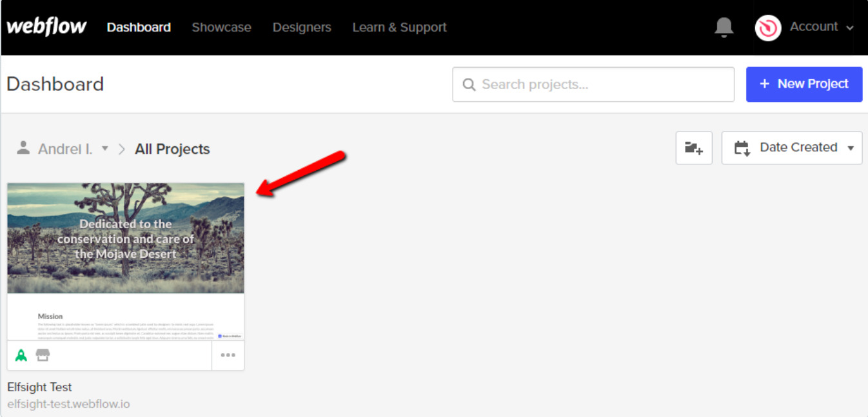
Task: Click the All Projects breadcrumb
Action: [172, 148]
